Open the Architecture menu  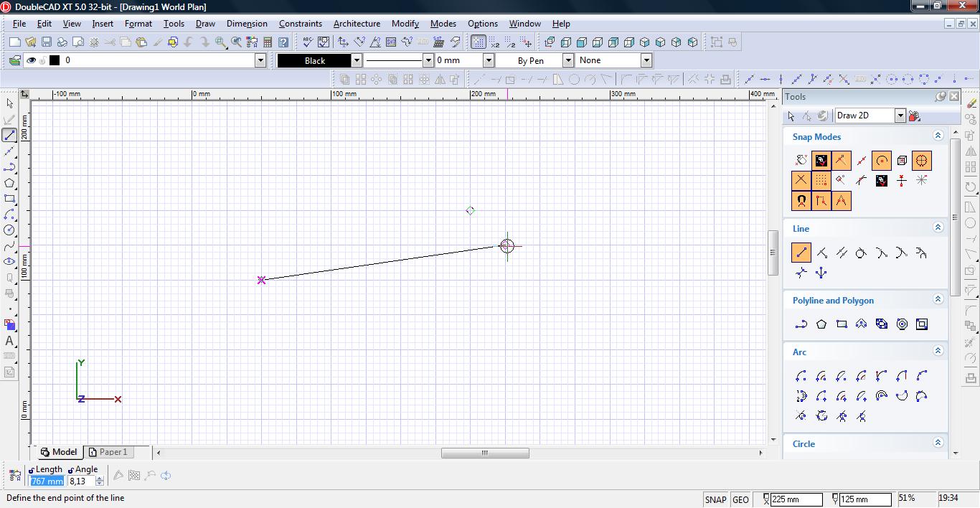(x=357, y=23)
